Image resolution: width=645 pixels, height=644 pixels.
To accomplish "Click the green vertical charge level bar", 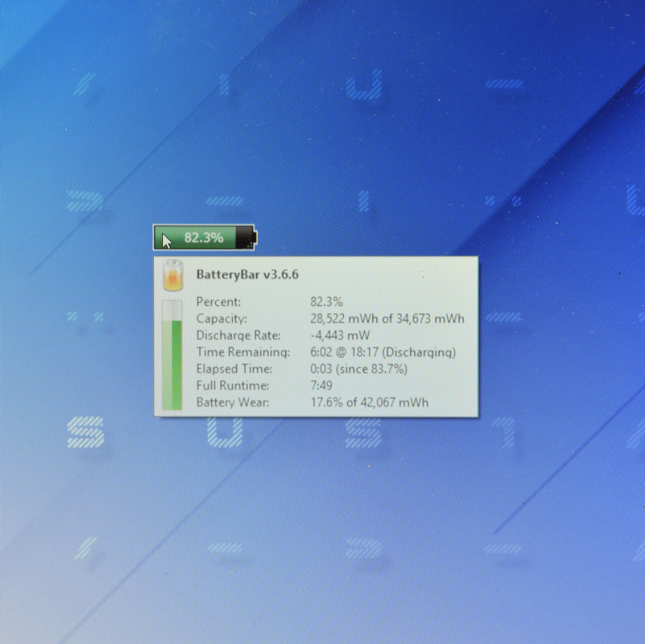I will [172, 355].
